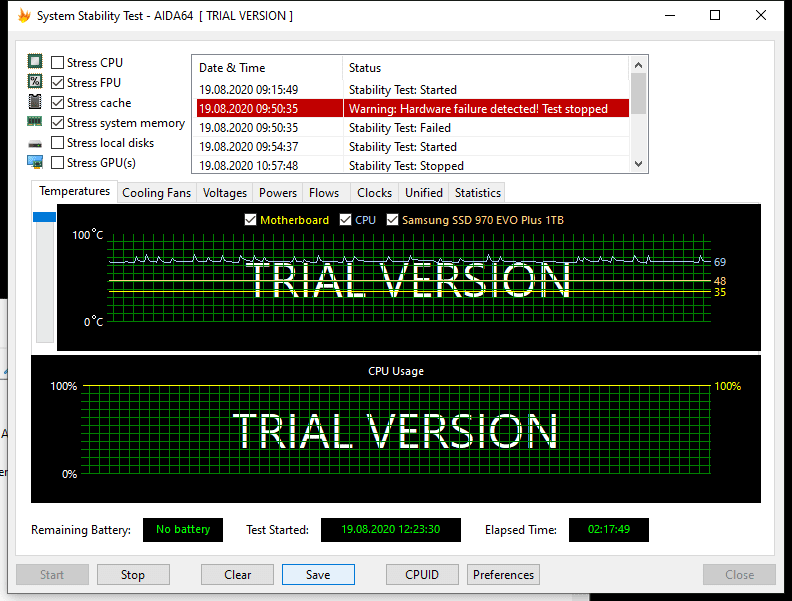The width and height of the screenshot is (792, 601).
Task: Hide the Motherboard temperature graph line
Action: (x=250, y=220)
